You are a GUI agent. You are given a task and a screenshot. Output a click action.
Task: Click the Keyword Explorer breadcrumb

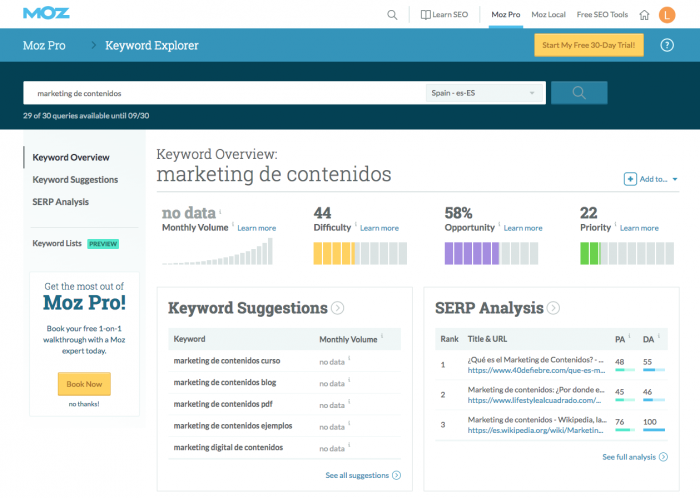(x=152, y=45)
